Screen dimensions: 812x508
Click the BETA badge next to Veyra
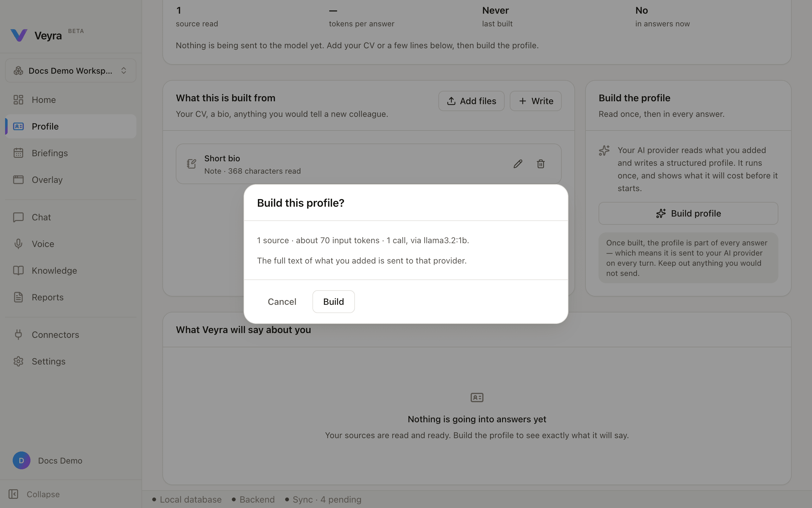pyautogui.click(x=76, y=31)
